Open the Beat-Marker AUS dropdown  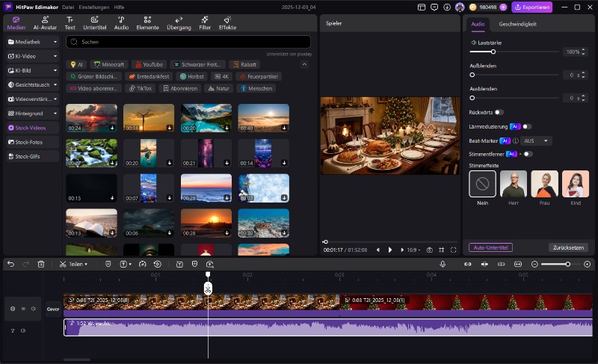(x=537, y=141)
